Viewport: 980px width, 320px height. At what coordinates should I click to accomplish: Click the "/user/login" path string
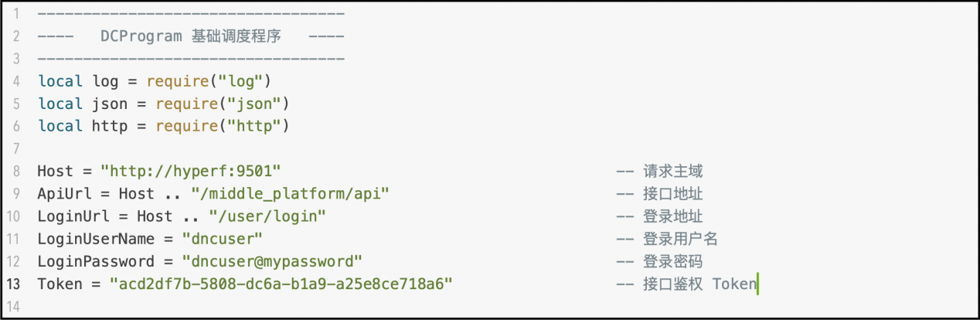click(267, 216)
